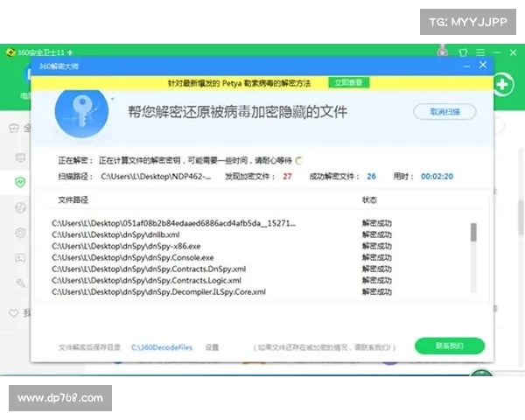The image size is (525, 420).
Task: Click the upgrade arrow next to 360安全卫士11
Action: tap(70, 52)
